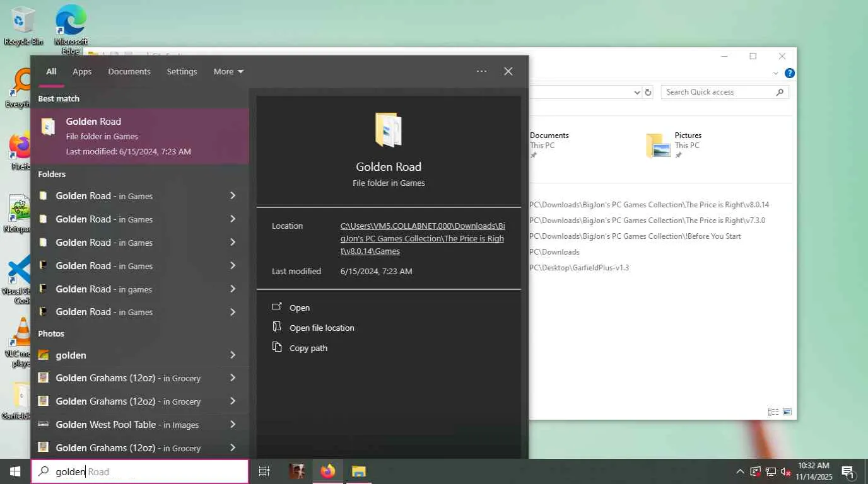Open File Explorer help question mark icon
Image resolution: width=868 pixels, height=484 pixels.
789,73
